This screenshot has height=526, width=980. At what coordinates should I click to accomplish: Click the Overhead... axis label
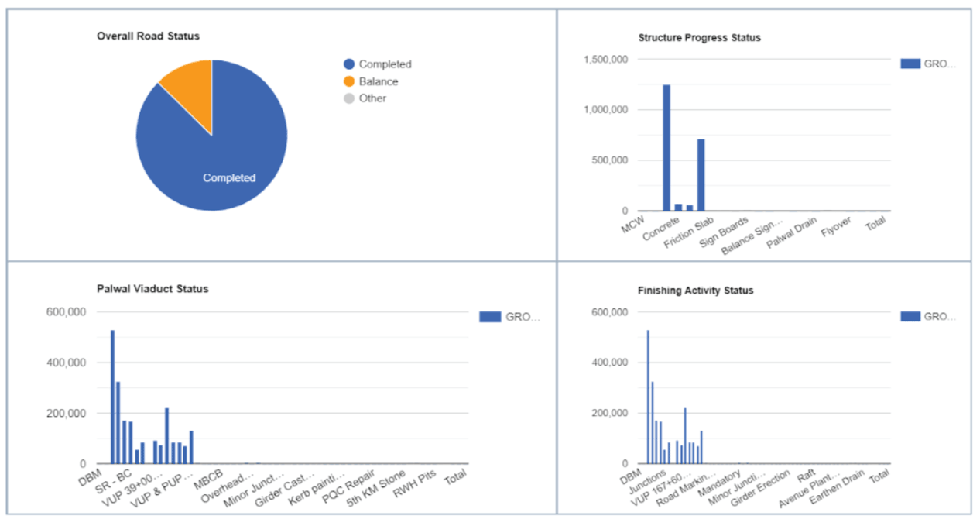(x=228, y=483)
